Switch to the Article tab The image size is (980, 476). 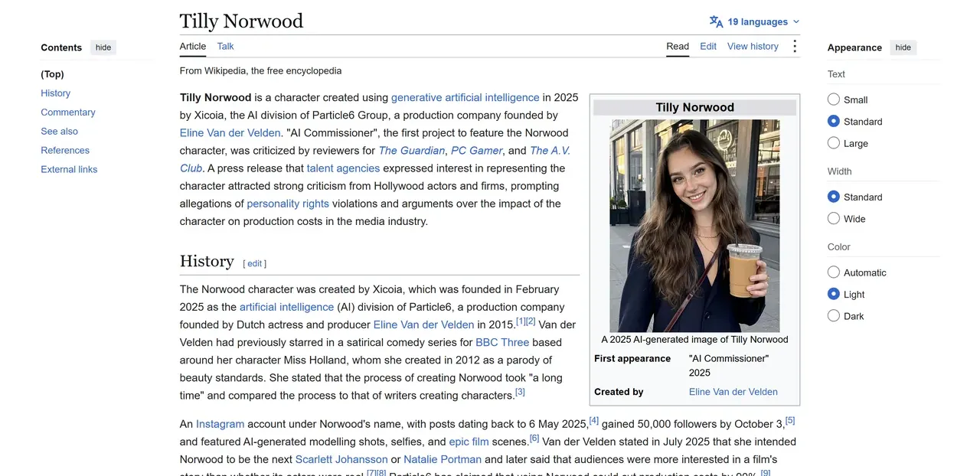193,47
